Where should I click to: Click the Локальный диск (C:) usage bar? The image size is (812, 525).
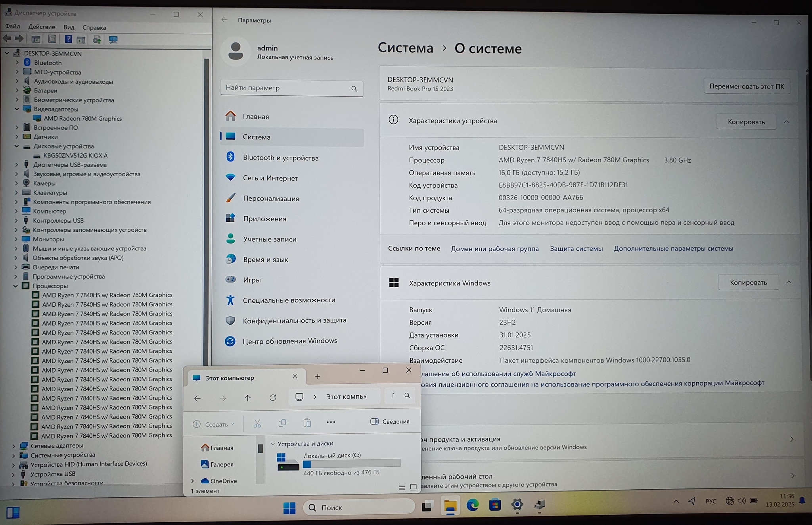click(x=351, y=464)
